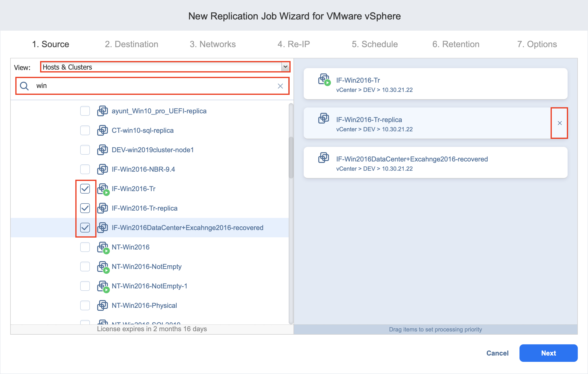
Task: Click the VM icon on the selected IF-Win2016-Tr-replica card
Action: point(324,118)
